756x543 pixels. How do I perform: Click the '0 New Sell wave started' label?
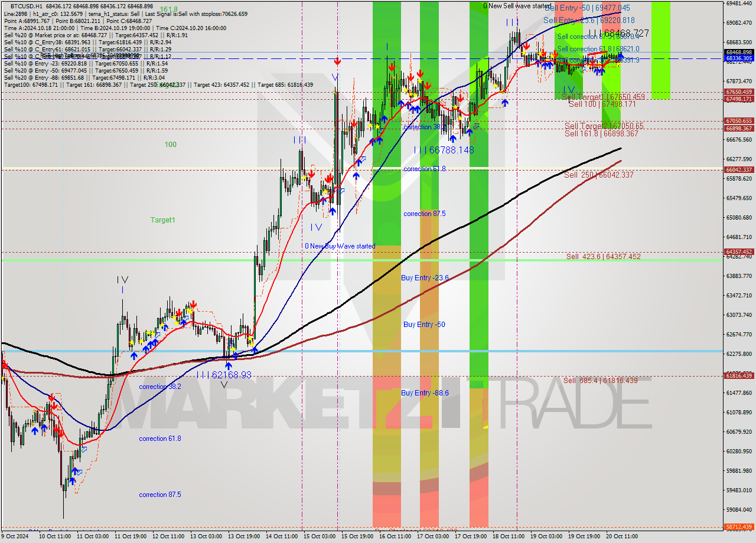(x=519, y=6)
